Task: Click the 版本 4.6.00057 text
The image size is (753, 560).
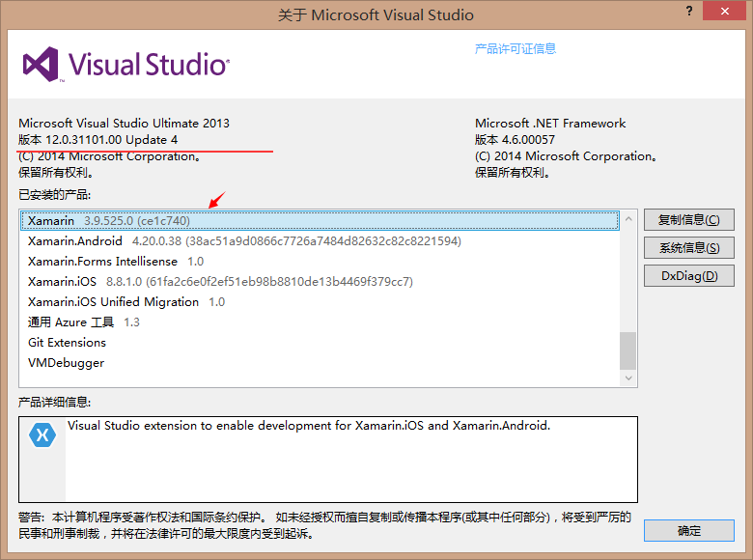Action: tap(515, 140)
